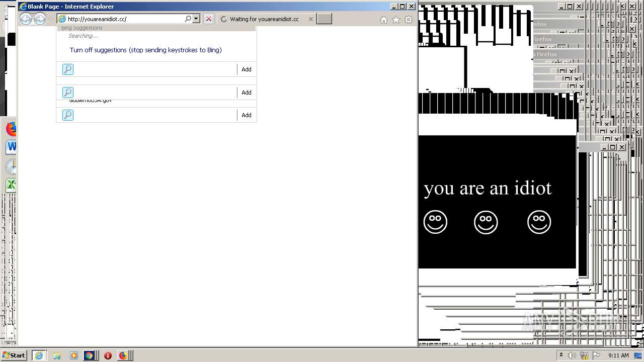Screen dimensions: 644x362
Task: Click the search magnifier in the address bar
Action: pos(188,19)
